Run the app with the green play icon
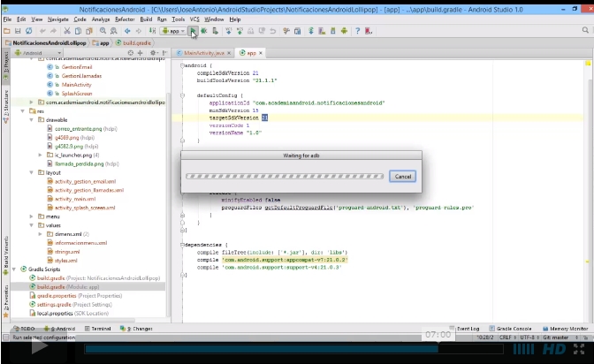 (x=194, y=31)
